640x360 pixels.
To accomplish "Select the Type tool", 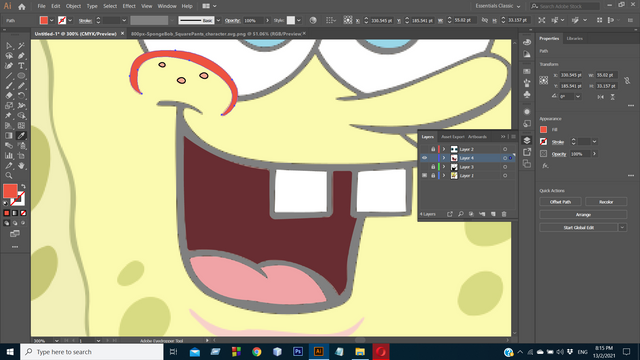I will 21,66.
